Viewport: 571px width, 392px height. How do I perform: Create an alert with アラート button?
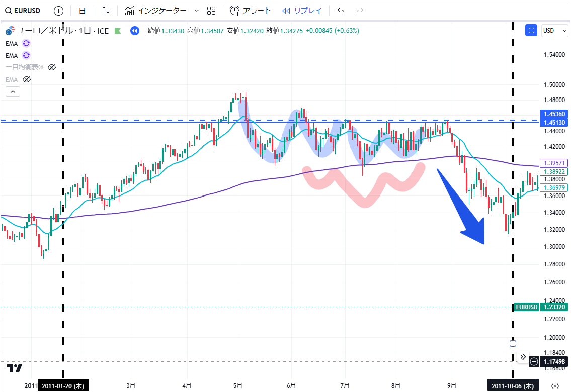coord(250,11)
